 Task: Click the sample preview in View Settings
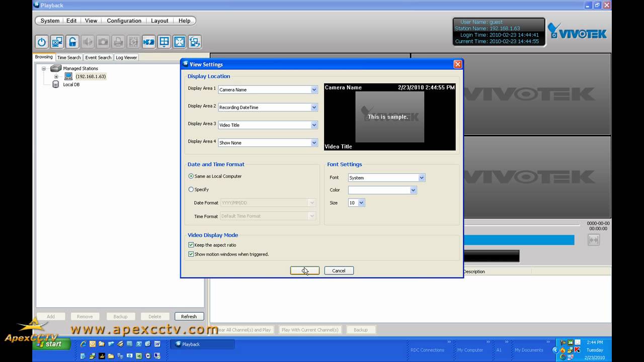click(390, 117)
